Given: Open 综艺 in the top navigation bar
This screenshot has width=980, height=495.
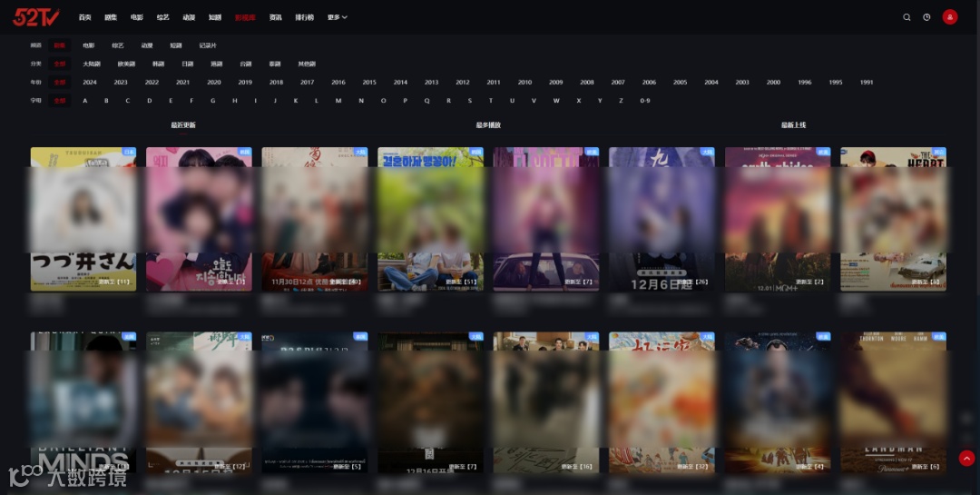Looking at the screenshot, I should (x=162, y=17).
